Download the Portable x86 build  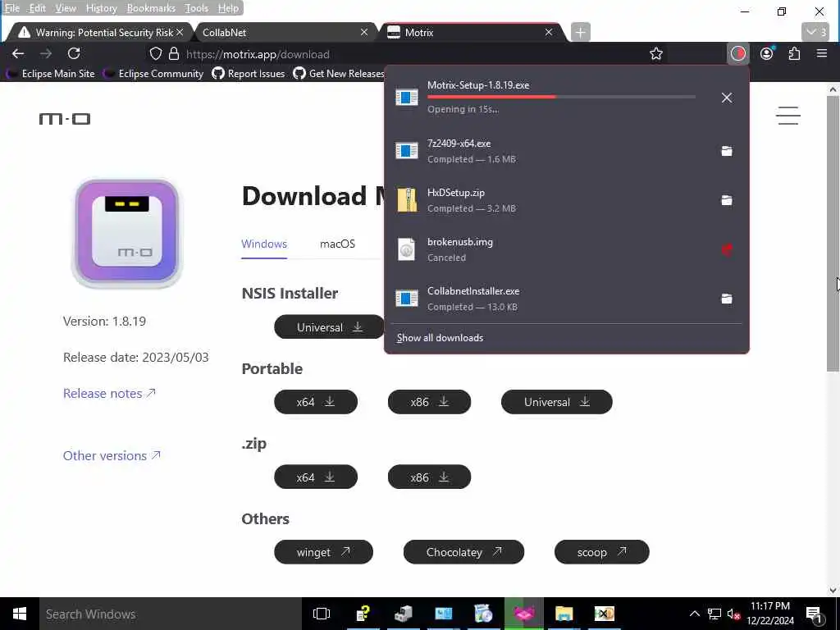(429, 402)
